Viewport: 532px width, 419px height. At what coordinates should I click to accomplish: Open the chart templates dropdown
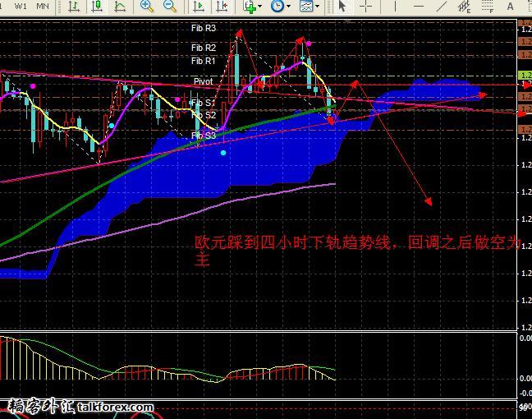coord(309,7)
